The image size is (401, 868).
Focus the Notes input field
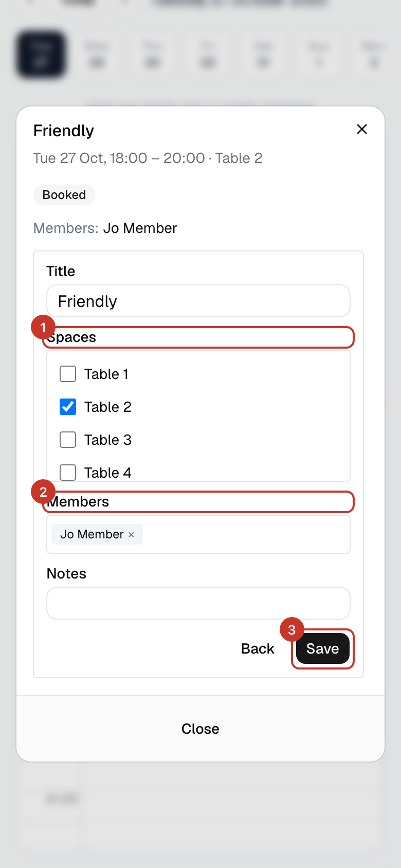(198, 603)
